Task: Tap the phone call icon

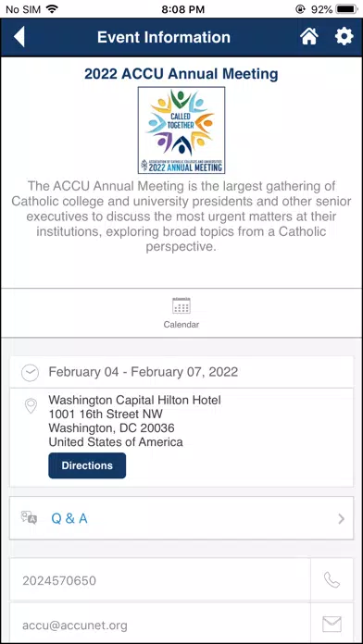Action: [332, 580]
